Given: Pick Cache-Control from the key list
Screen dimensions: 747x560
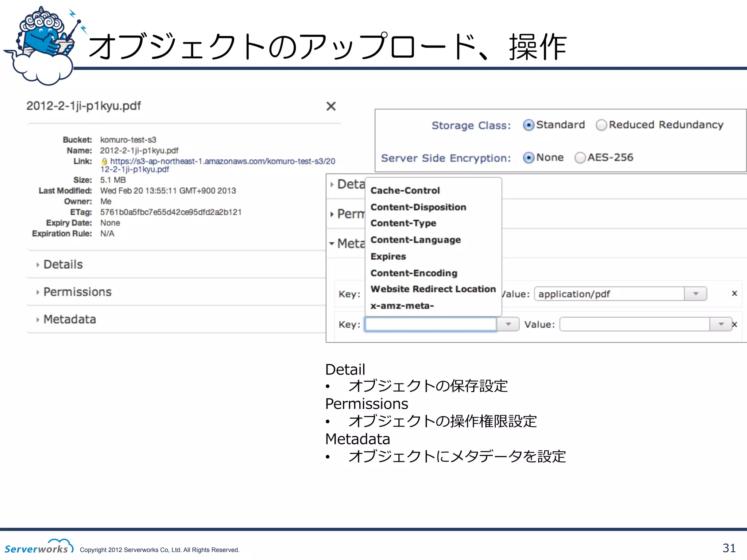Looking at the screenshot, I should point(405,190).
